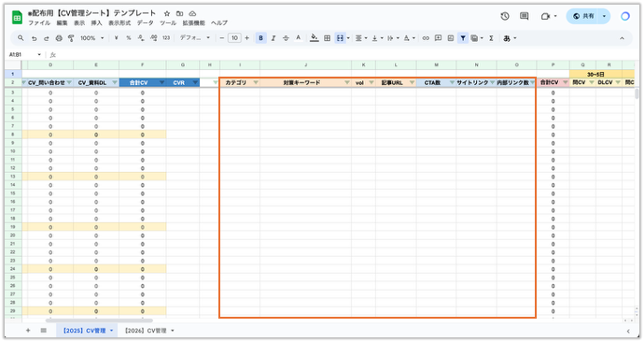This screenshot has height=342, width=644.
Task: Open filter dropdown on 対策キーワード column
Action: click(347, 82)
